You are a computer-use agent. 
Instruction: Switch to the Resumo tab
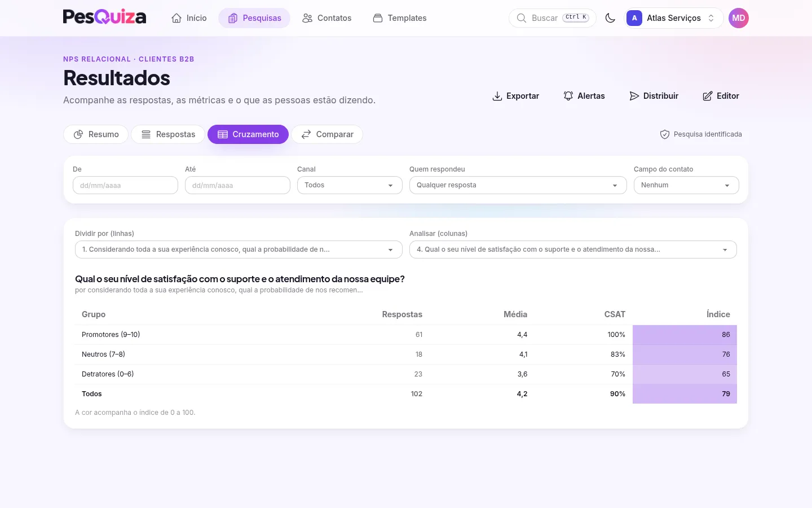coord(96,134)
